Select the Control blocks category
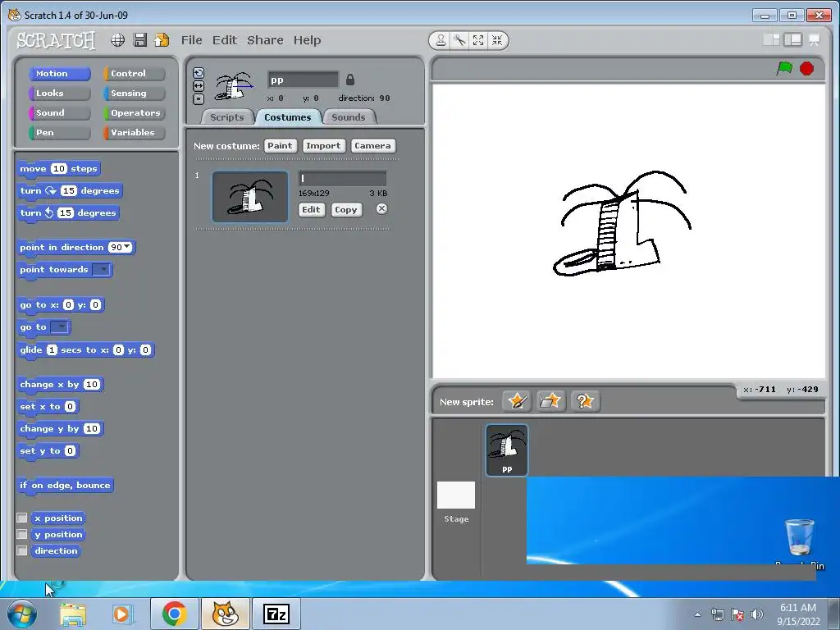 [x=135, y=73]
